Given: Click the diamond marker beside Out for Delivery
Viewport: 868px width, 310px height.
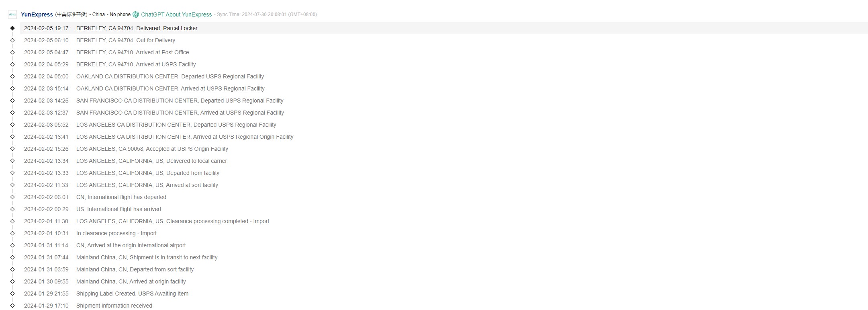Looking at the screenshot, I should (x=12, y=40).
